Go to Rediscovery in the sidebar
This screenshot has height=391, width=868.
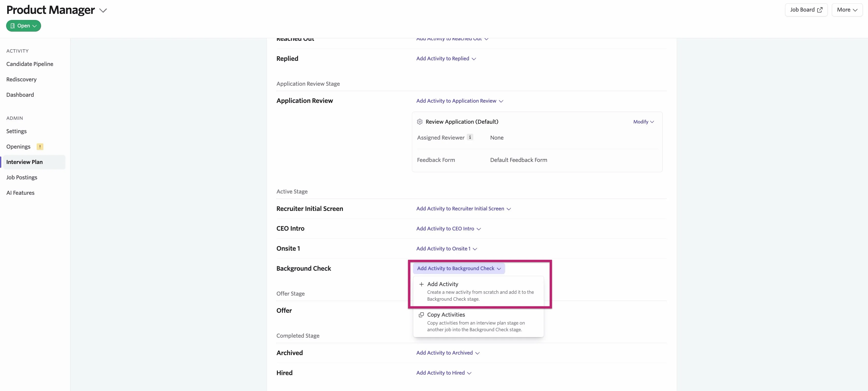coord(21,80)
